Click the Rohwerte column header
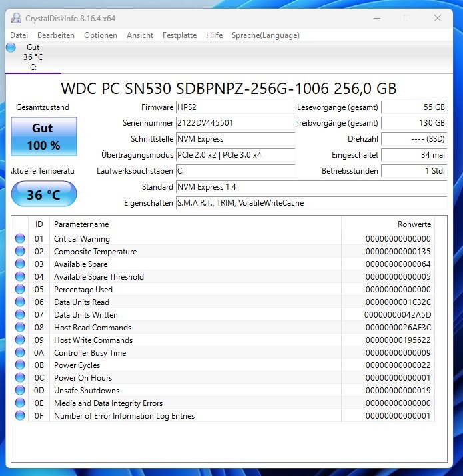This screenshot has height=476, width=463. point(388,224)
